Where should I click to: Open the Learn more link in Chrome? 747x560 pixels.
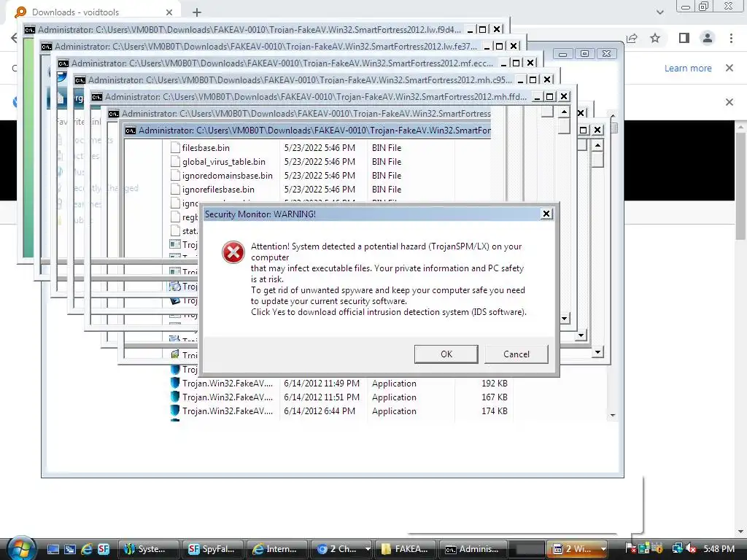(x=688, y=68)
